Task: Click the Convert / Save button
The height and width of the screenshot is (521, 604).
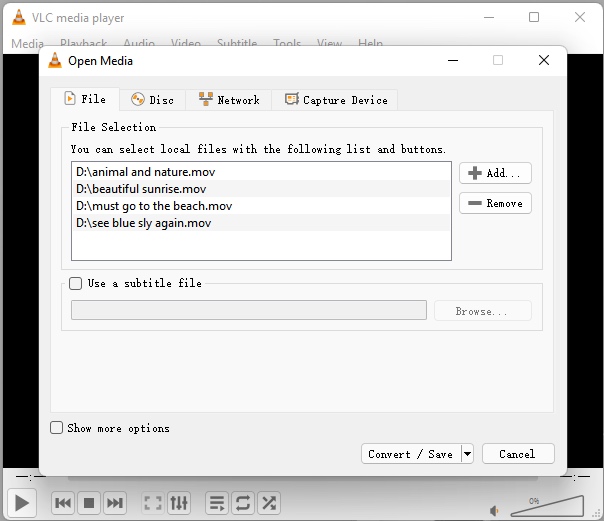Action: [411, 454]
